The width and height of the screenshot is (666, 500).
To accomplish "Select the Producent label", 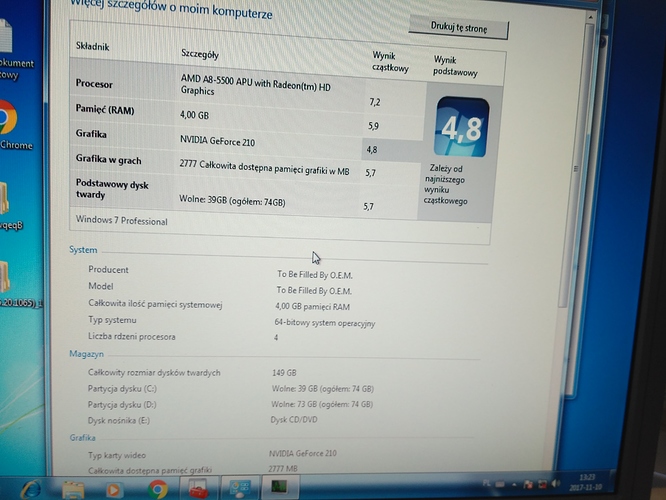I will 108,269.
